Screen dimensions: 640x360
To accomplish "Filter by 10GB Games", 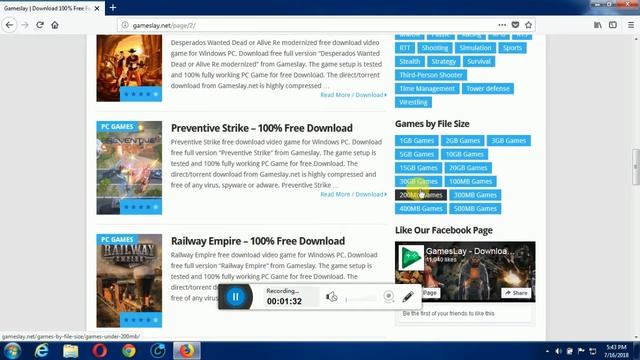I will (464, 154).
